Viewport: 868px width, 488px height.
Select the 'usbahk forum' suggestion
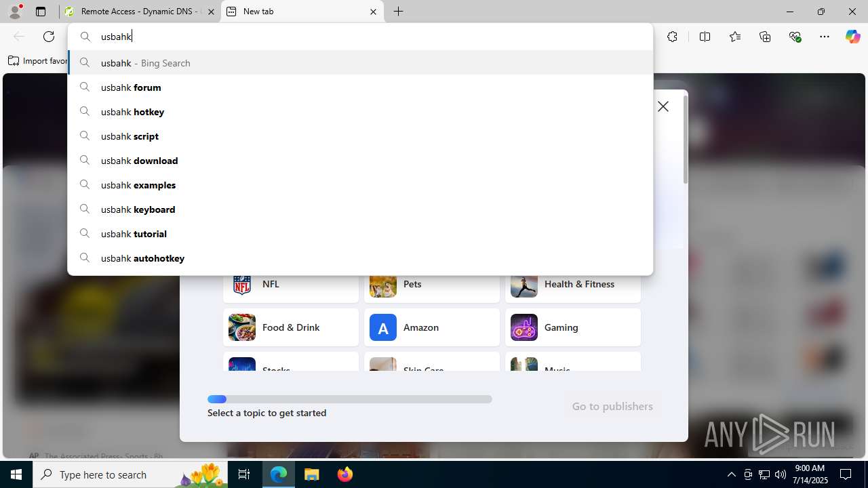point(360,87)
